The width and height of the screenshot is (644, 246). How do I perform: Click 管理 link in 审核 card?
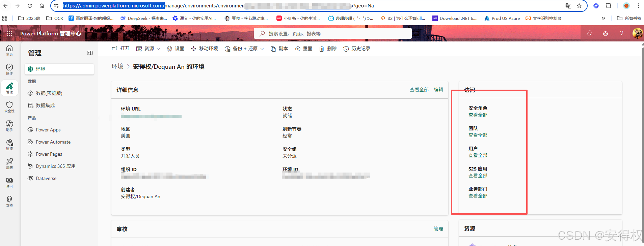438,229
